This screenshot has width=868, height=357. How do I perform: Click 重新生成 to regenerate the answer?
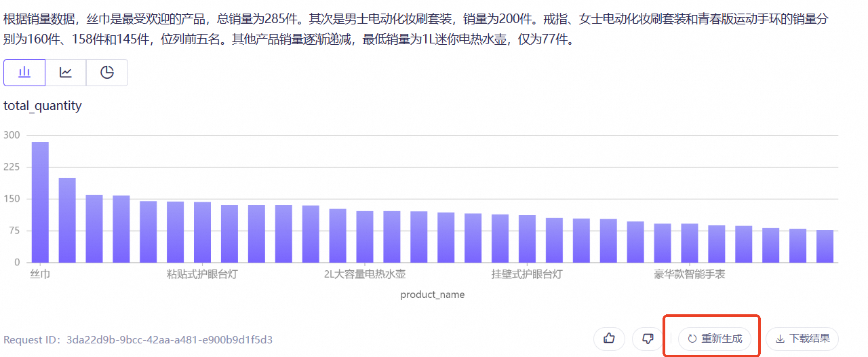pos(714,339)
